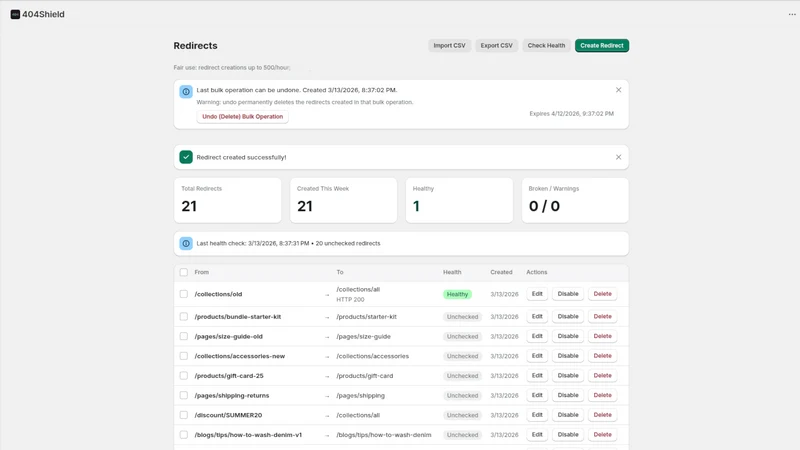This screenshot has height=450, width=800.
Task: Disable the how-to-wash-denim-v1 redirect
Action: [568, 435]
